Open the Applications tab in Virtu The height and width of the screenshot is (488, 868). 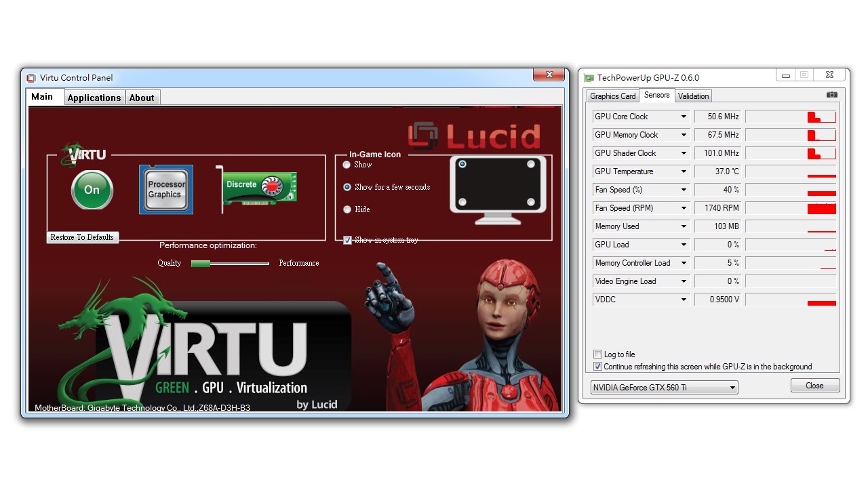pos(94,98)
